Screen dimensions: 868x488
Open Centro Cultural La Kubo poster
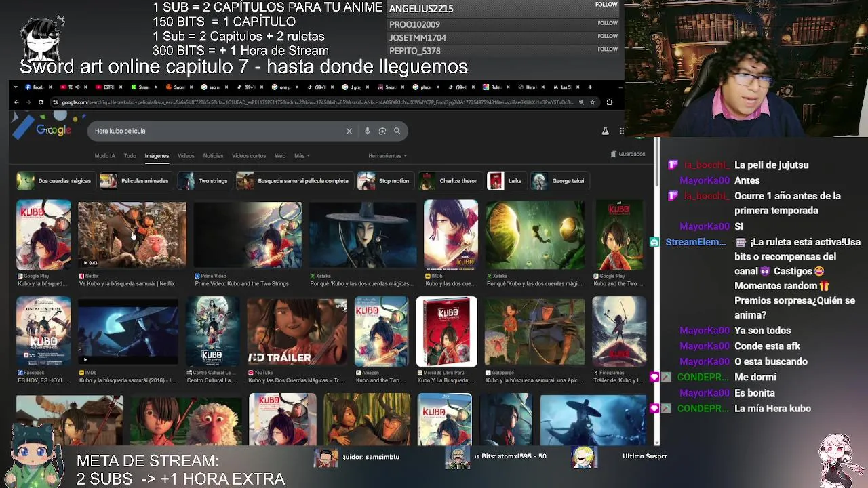(x=213, y=331)
